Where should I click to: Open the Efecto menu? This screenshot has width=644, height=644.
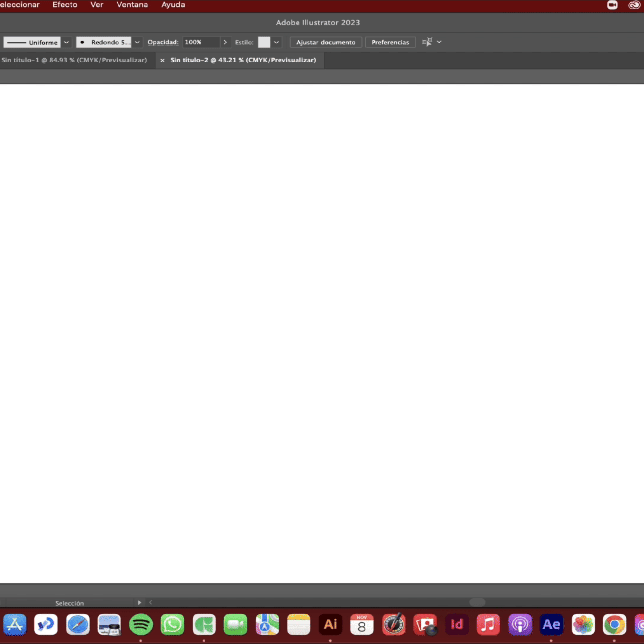tap(65, 5)
